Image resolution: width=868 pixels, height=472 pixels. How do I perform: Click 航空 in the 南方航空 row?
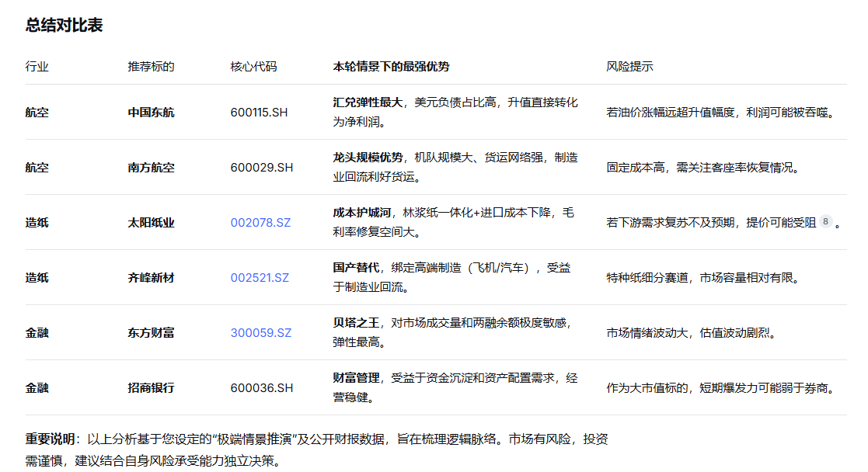point(37,168)
